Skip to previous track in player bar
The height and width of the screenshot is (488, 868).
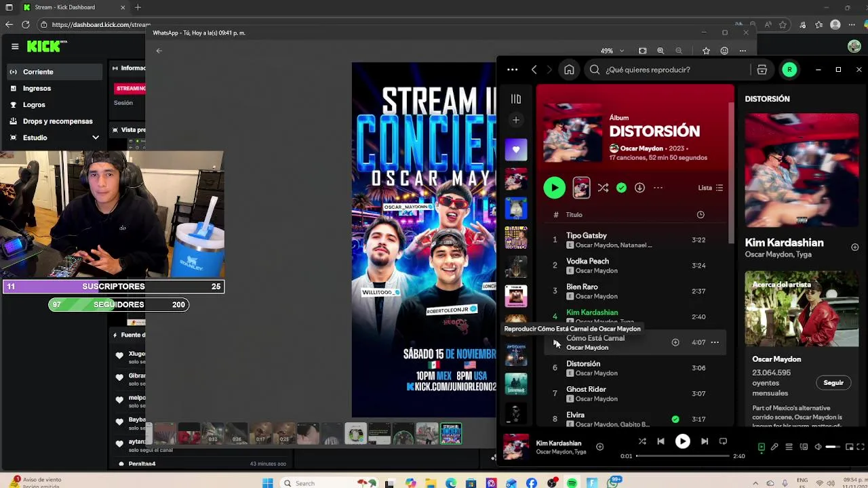coord(660,441)
